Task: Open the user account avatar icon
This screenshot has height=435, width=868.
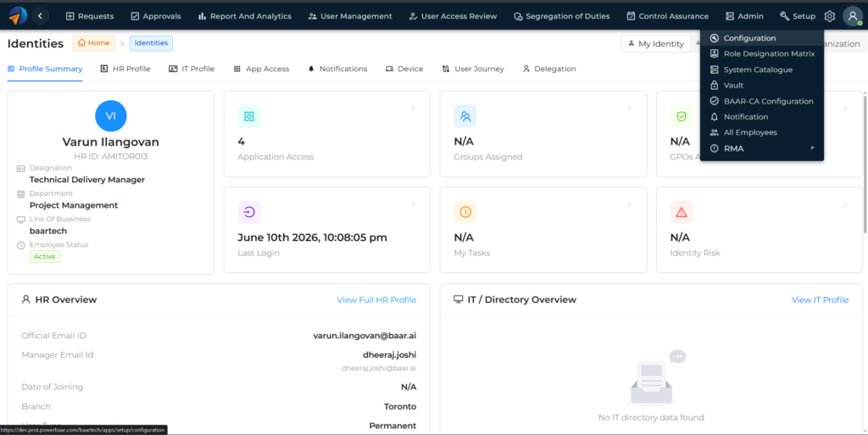Action: coord(853,16)
